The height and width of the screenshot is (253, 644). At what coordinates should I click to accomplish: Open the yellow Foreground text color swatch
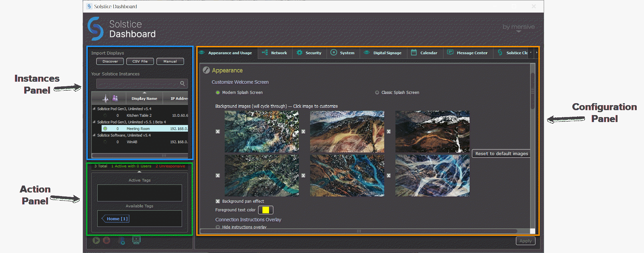[265, 210]
